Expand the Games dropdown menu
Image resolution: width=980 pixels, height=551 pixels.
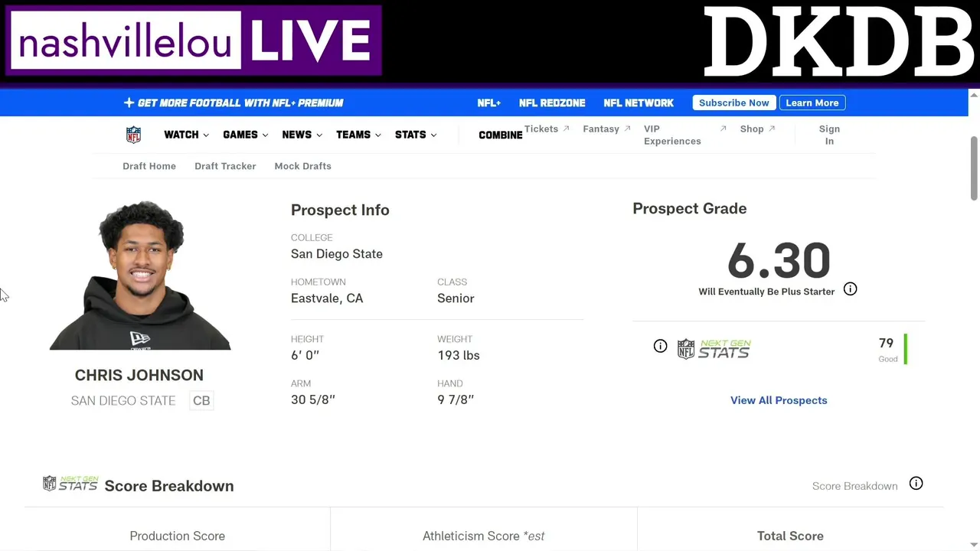pos(245,135)
